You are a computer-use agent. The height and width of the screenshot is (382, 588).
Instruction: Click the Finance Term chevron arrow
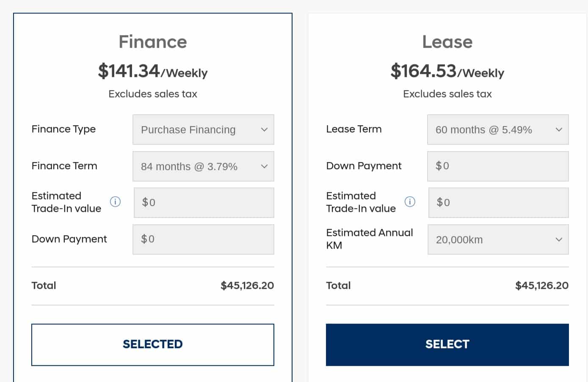[x=264, y=166]
